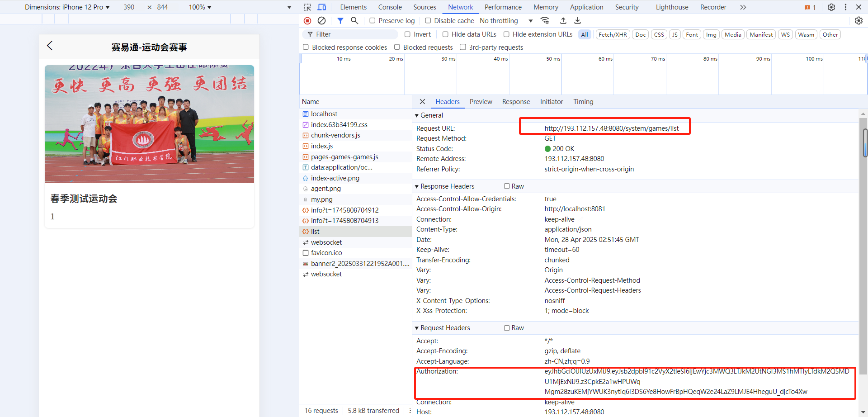Viewport: 868px width, 417px height.
Task: Open the Preview tab of request
Action: tap(481, 102)
